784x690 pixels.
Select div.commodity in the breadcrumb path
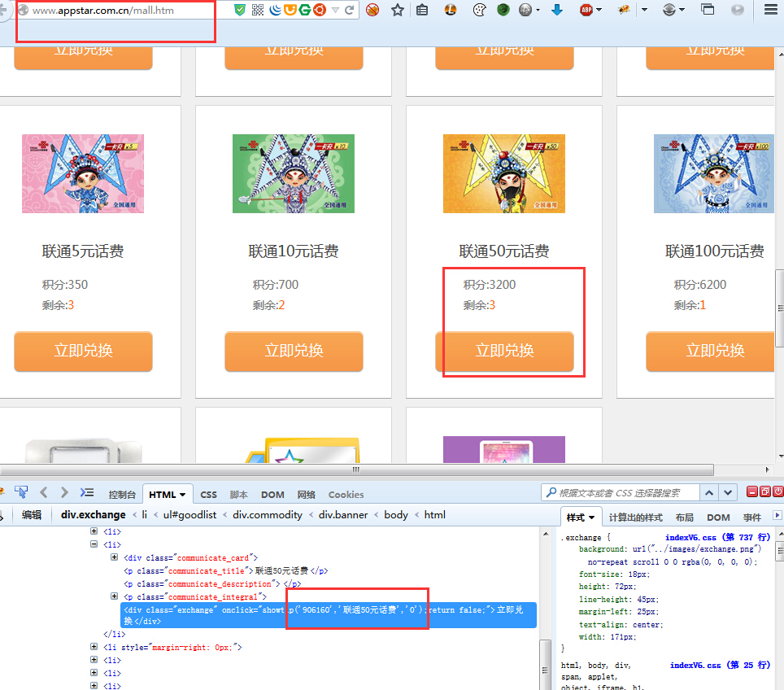(268, 515)
